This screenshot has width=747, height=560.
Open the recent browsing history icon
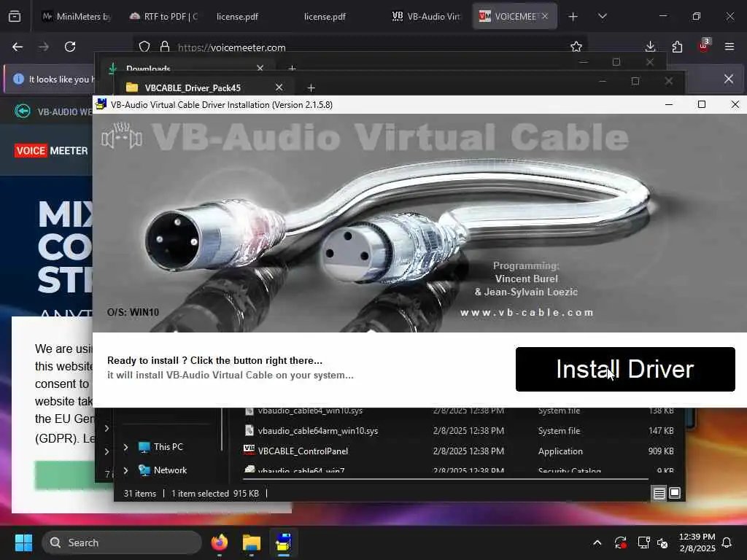[15, 16]
